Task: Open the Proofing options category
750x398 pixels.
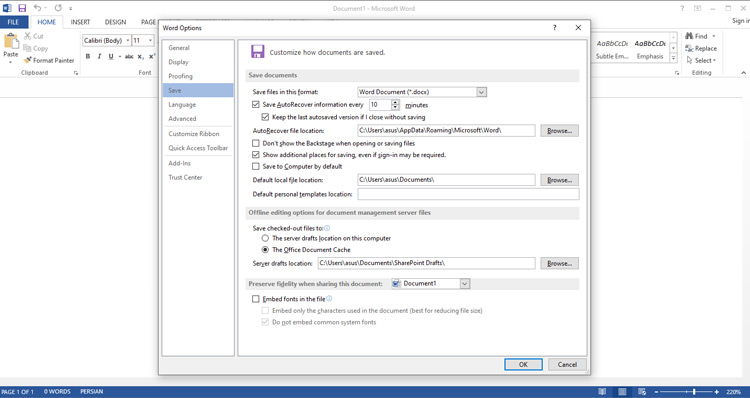Action: pos(198,76)
